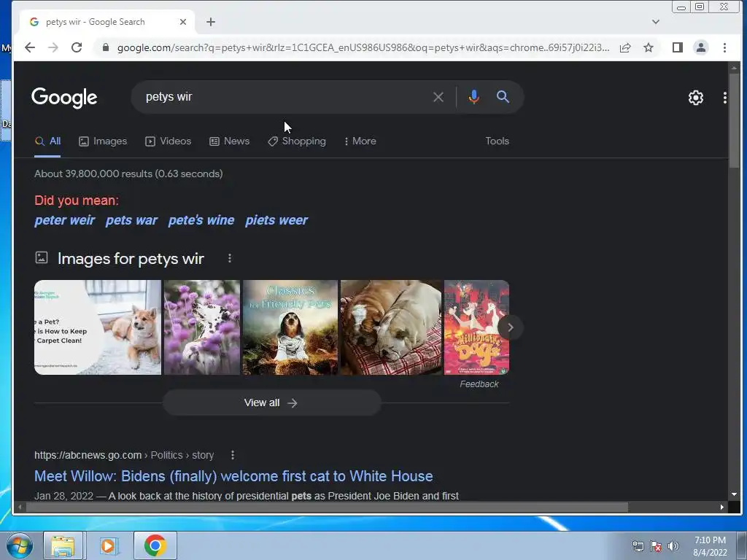Advance the image carousel right arrow
Viewport: 747px width, 560px height.
pyautogui.click(x=510, y=327)
